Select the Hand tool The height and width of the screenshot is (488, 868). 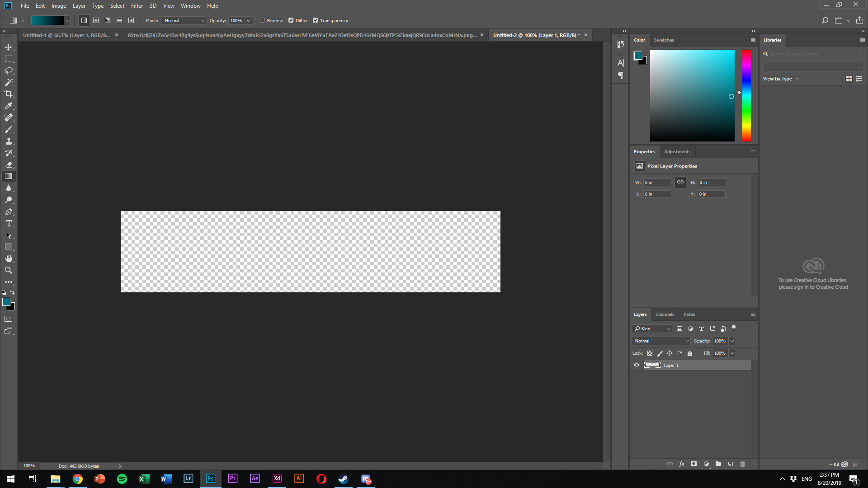pyautogui.click(x=9, y=258)
